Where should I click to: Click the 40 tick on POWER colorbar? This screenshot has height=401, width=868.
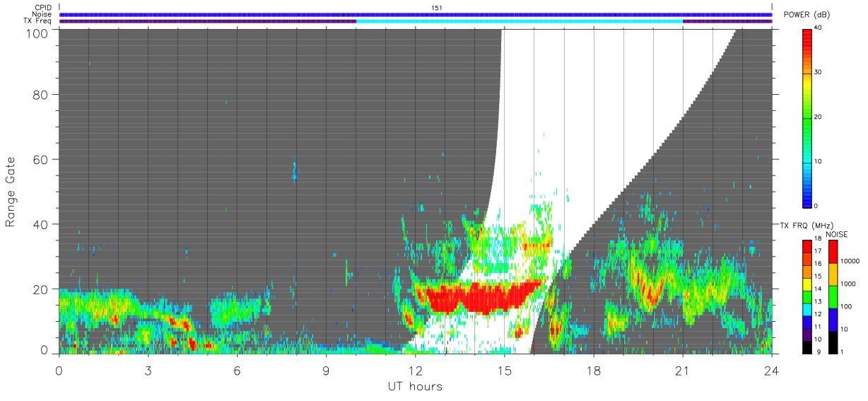(x=818, y=28)
